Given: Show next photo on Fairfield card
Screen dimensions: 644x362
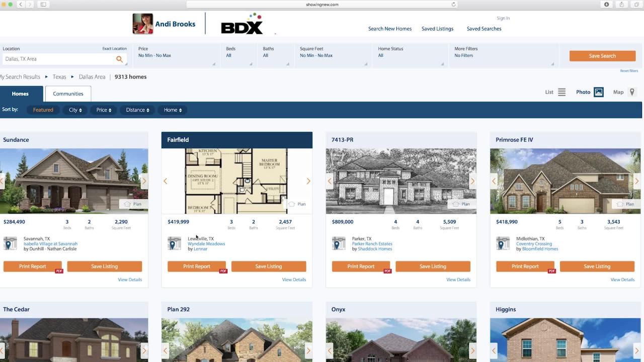Looking at the screenshot, I should point(308,181).
